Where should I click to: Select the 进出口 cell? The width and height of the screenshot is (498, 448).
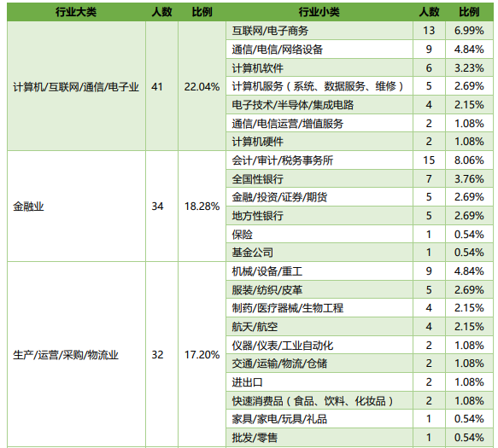click(x=319, y=382)
